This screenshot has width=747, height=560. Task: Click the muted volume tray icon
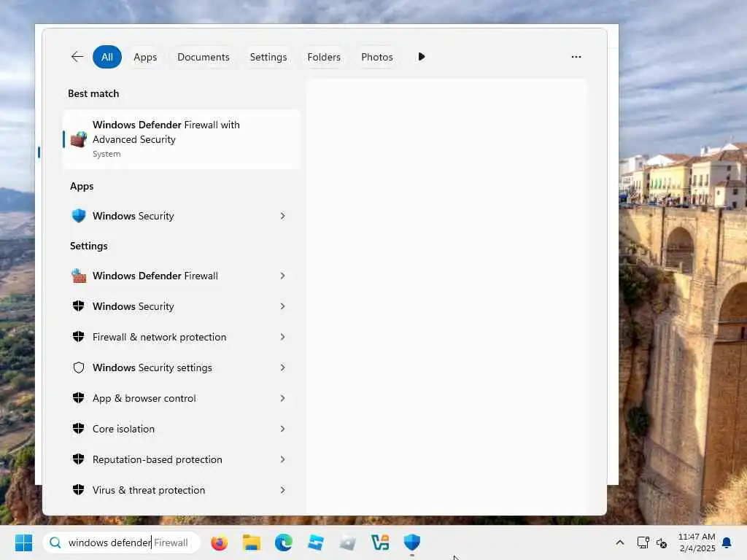[661, 542]
